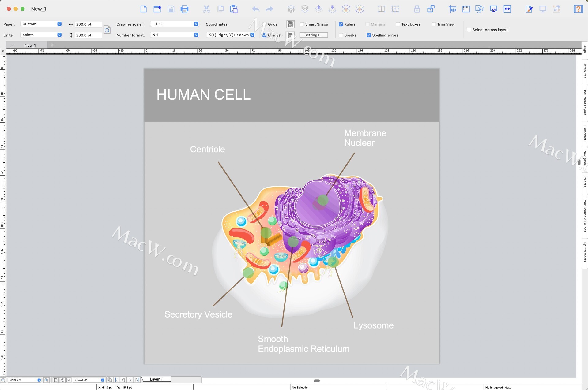Disable the Rulers checkbox

coord(341,24)
